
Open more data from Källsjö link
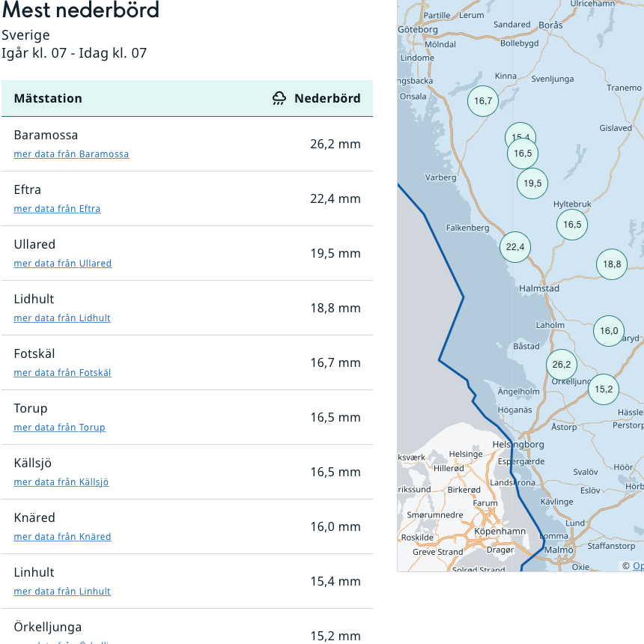point(61,482)
